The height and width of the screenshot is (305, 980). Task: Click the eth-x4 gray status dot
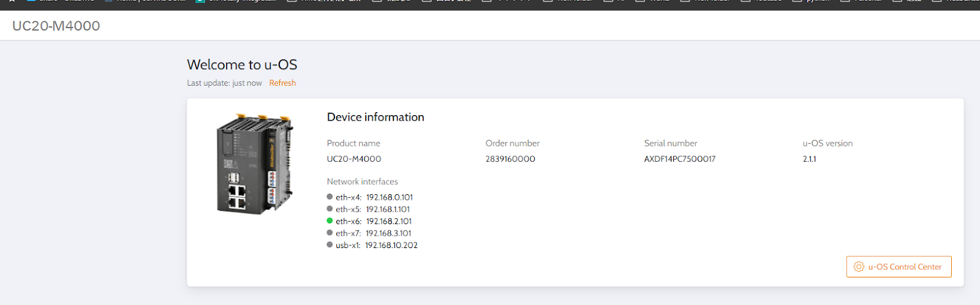point(330,197)
